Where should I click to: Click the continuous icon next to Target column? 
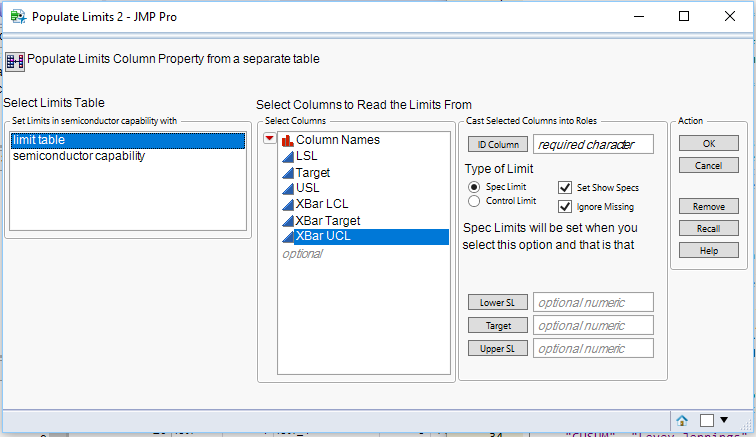pyautogui.click(x=288, y=173)
